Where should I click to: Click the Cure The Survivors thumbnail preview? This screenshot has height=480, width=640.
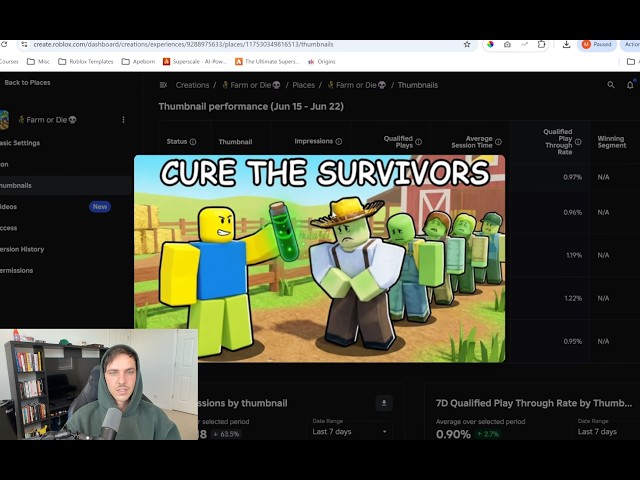tap(320, 258)
